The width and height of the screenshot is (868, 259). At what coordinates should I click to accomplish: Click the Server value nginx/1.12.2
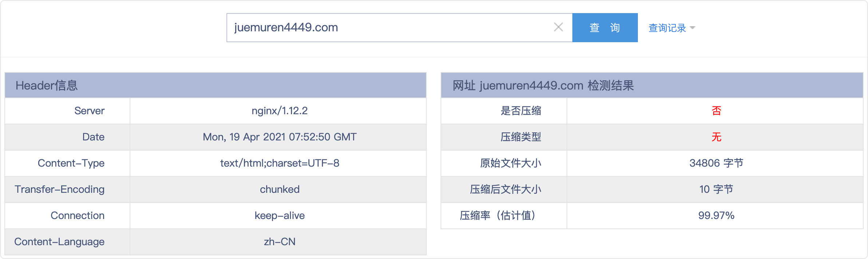[x=279, y=111]
